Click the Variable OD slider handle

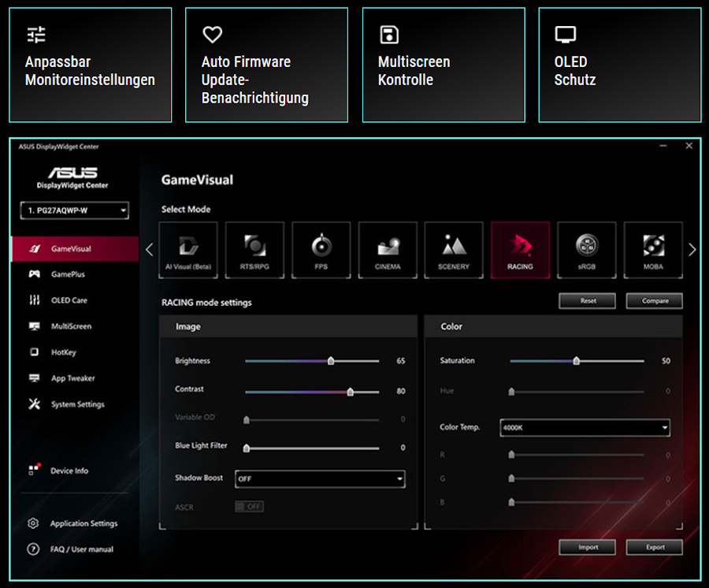point(247,420)
